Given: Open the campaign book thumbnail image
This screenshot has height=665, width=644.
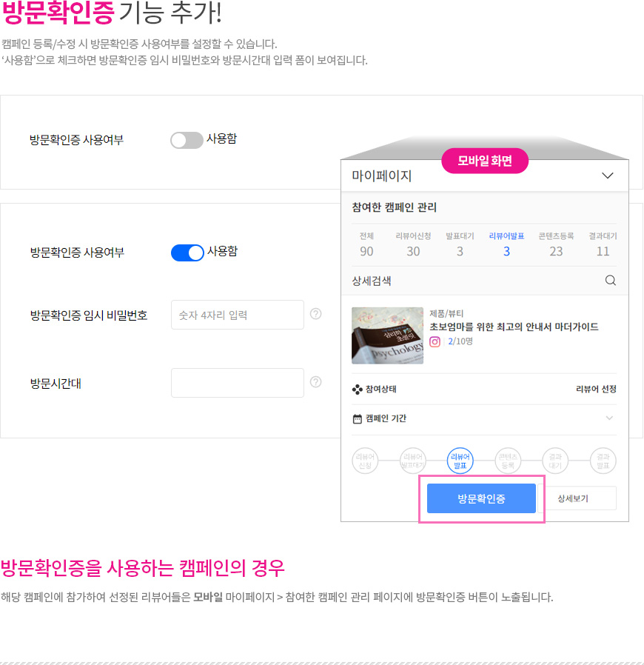Looking at the screenshot, I should [387, 335].
